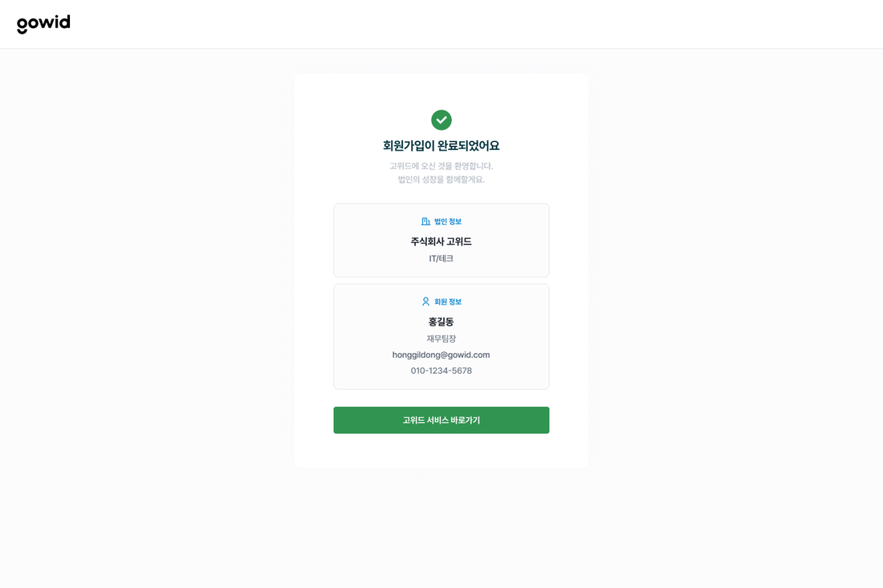Click the member name 홍길동

(x=441, y=322)
